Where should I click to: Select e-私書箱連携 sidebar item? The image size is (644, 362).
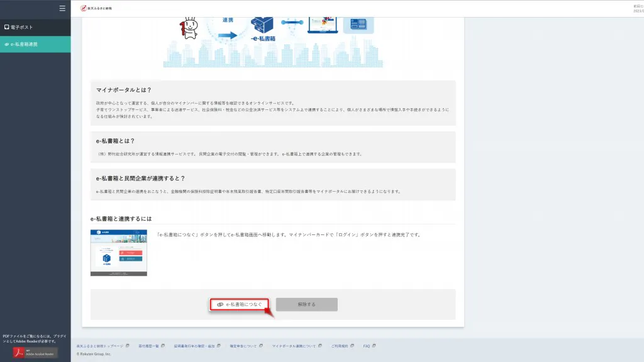coord(24,45)
